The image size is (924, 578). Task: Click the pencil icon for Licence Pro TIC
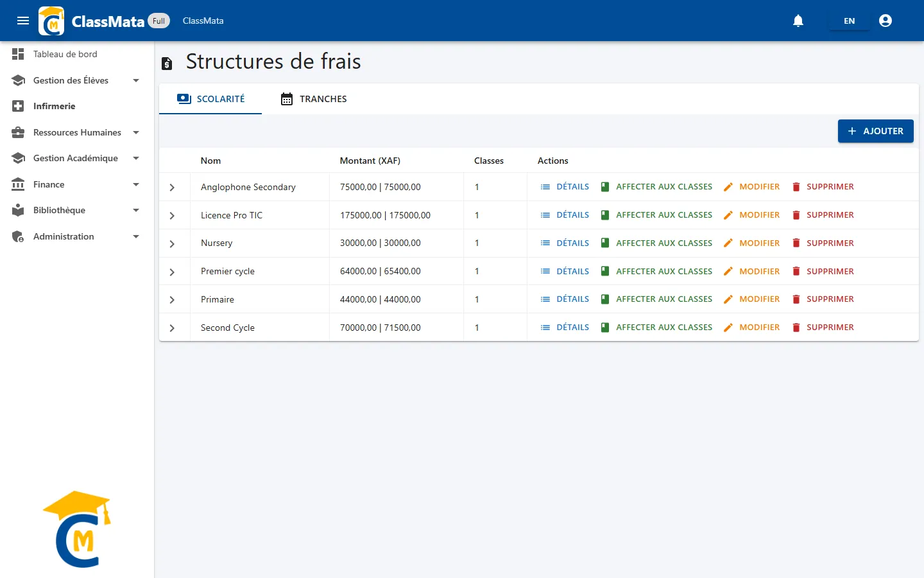pos(728,215)
